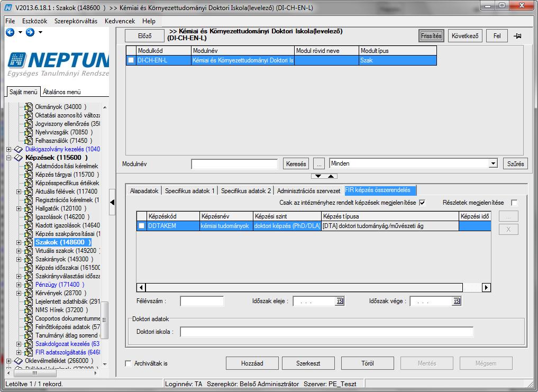The width and height of the screenshot is (538, 392).
Task: Switch to the Általános menü tab
Action: 62,92
